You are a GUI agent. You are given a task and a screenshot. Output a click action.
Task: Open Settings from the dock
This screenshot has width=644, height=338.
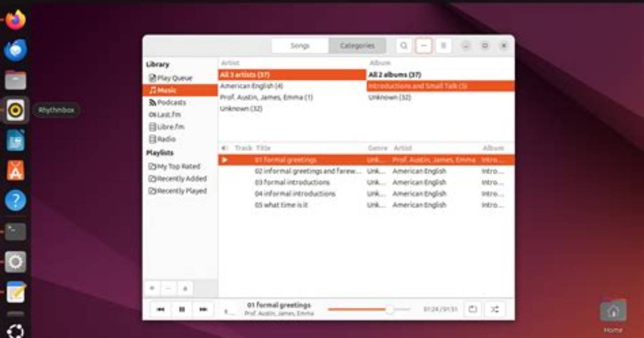pos(15,262)
